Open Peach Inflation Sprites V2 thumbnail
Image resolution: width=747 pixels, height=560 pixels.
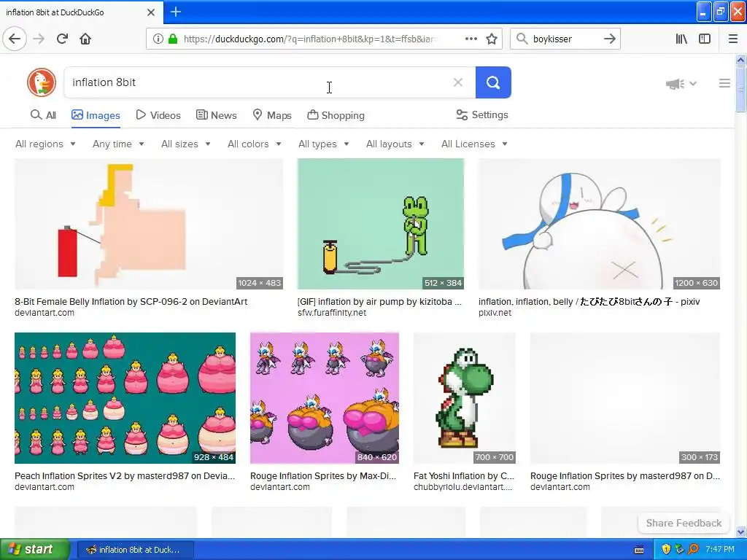click(125, 398)
